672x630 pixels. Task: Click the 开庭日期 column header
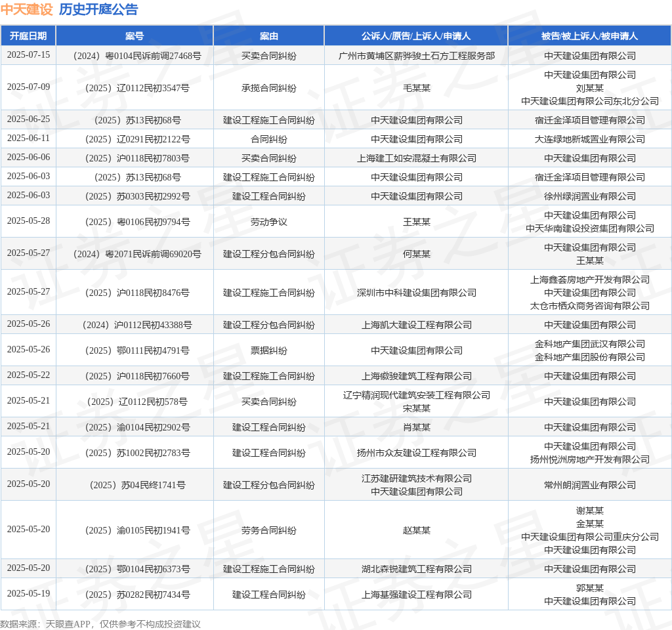pyautogui.click(x=28, y=36)
